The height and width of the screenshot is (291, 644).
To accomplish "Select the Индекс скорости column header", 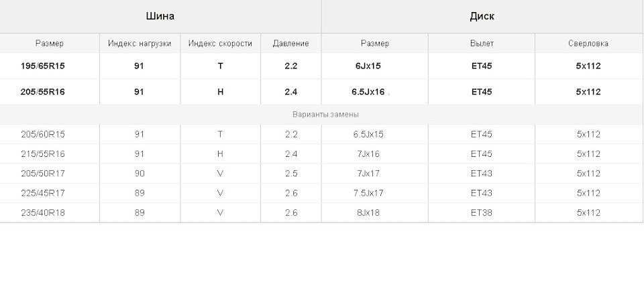I will [x=220, y=43].
